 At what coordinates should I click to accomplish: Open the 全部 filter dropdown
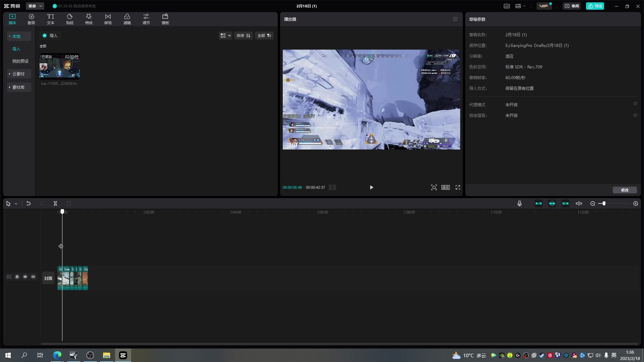point(264,36)
